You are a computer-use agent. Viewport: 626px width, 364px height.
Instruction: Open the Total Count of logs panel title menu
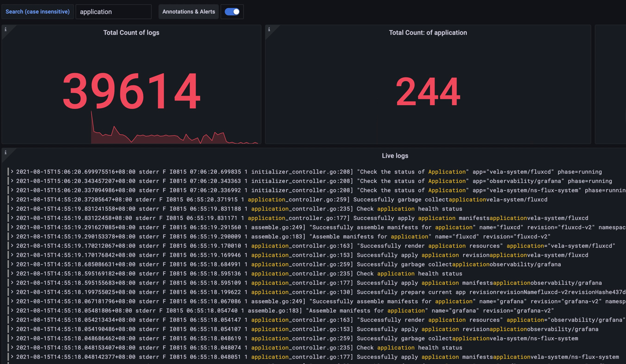(131, 32)
